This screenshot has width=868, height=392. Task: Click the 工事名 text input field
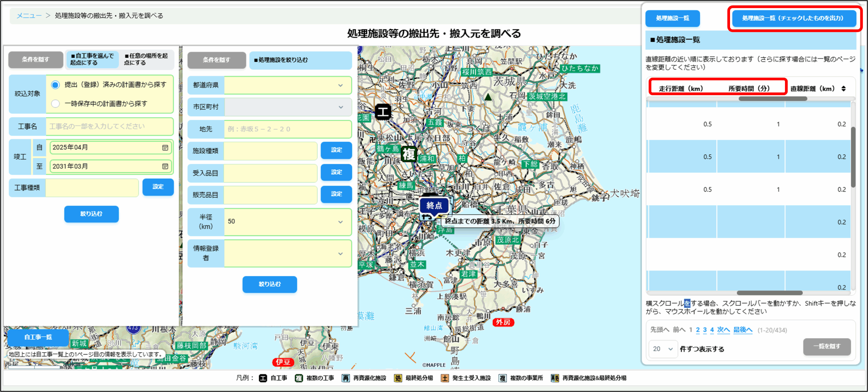[x=109, y=126]
